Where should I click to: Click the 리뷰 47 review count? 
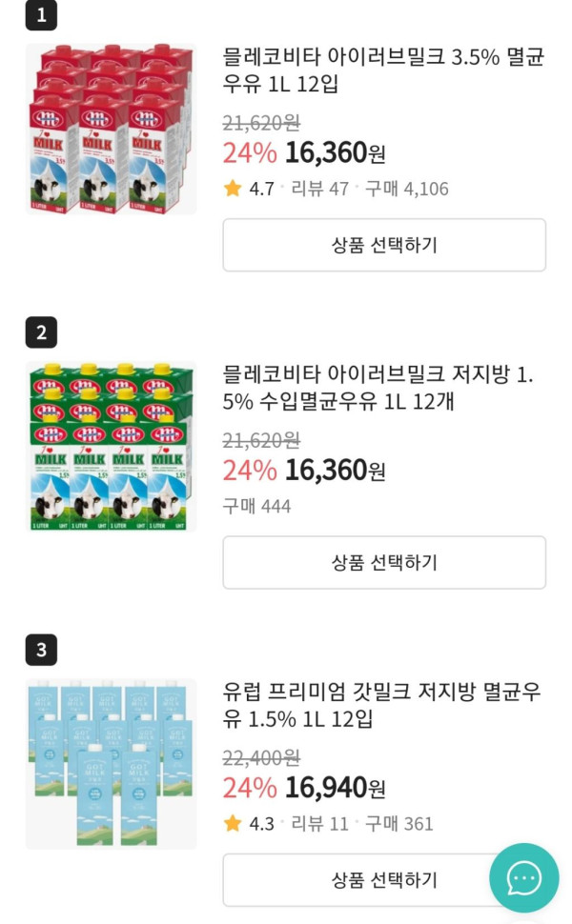tap(319, 189)
